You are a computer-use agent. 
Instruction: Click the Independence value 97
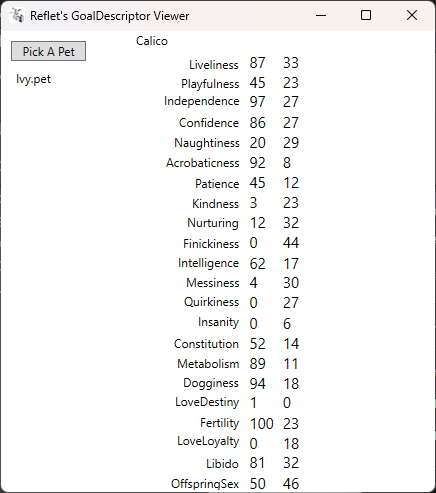coord(257,102)
